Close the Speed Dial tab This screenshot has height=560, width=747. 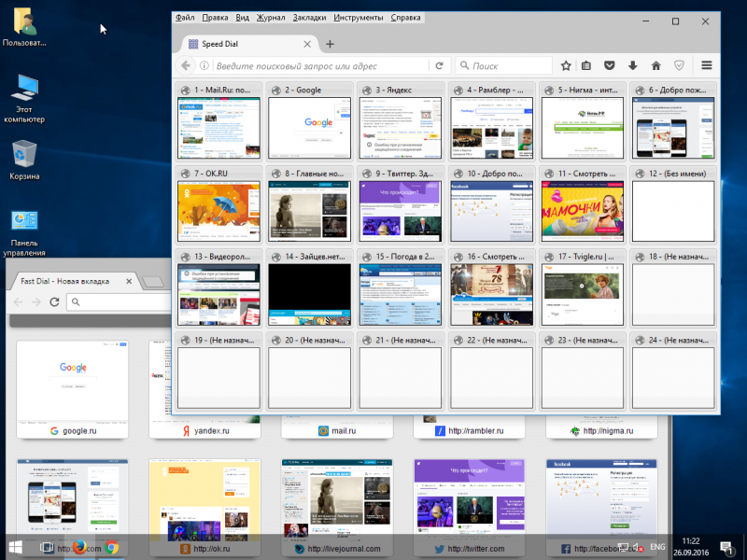click(x=307, y=44)
